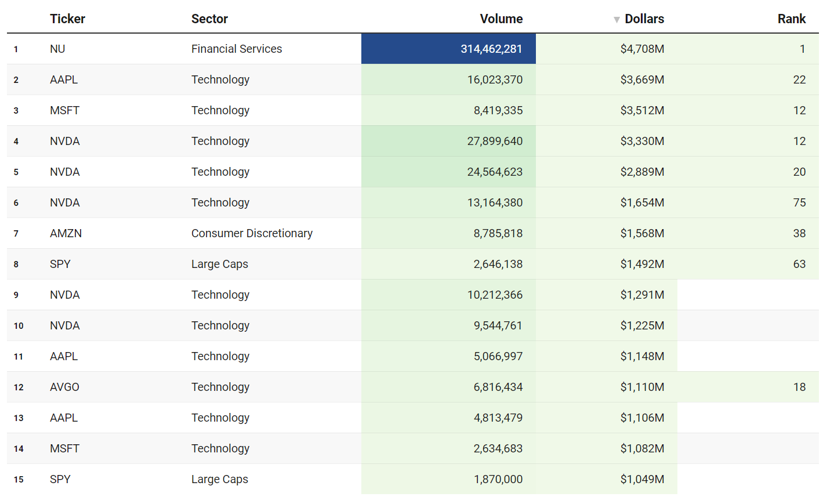The image size is (823, 504).
Task: Click the $1,225M value
Action: (x=642, y=326)
